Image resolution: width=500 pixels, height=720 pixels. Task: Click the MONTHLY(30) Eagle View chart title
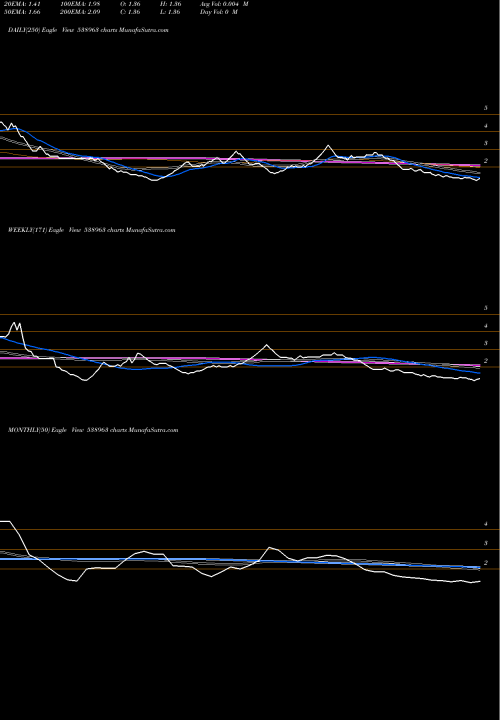pos(93,430)
